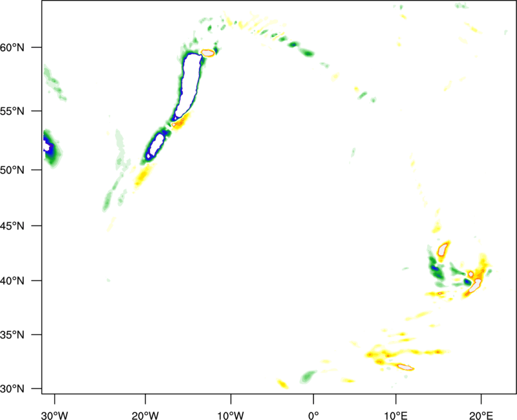This screenshot has width=517, height=420.
Task: Click the 30°W longitude label
Action: point(54,415)
